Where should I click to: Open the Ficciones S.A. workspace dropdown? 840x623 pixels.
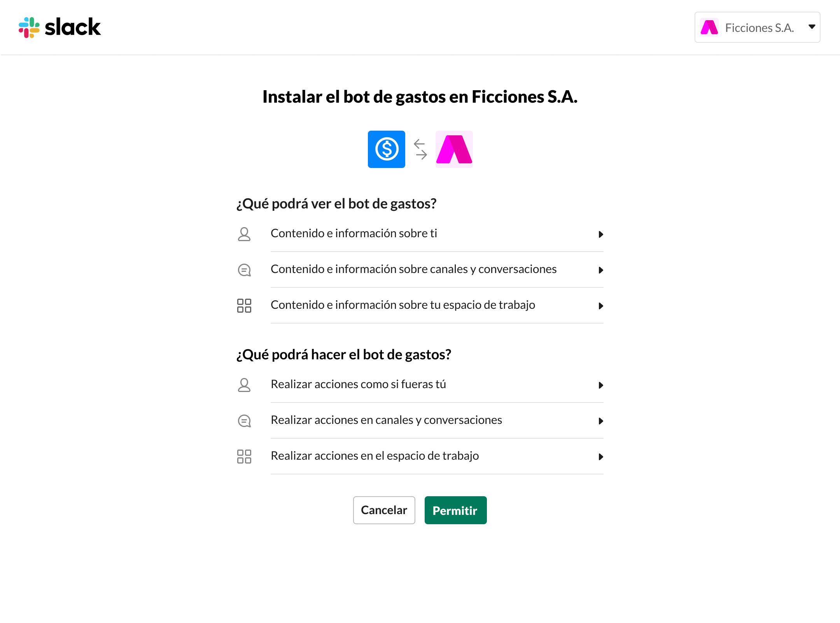point(757,27)
